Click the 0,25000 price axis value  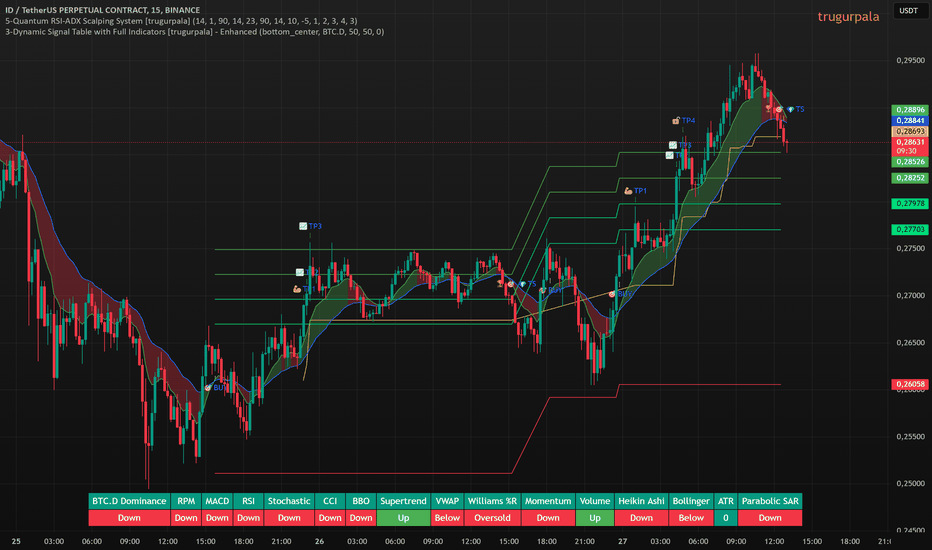point(910,483)
